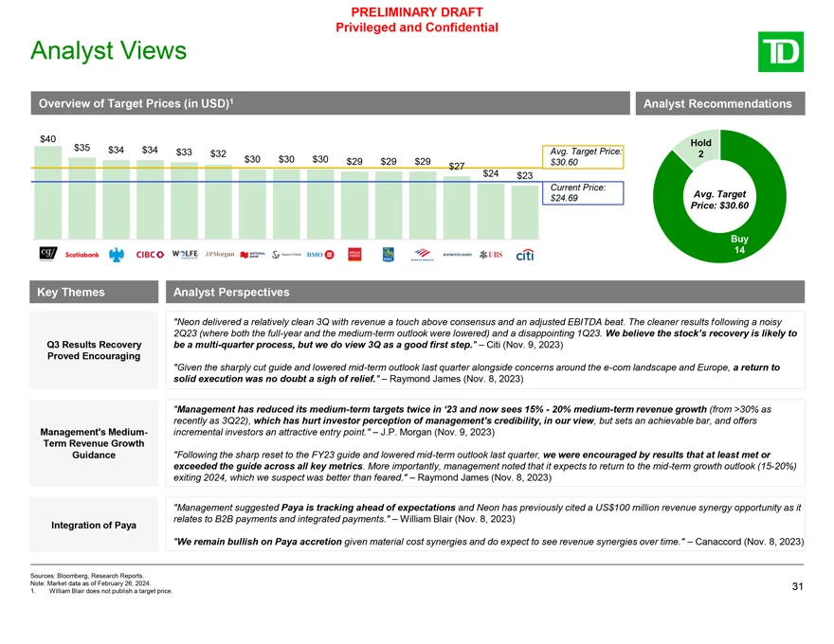
Task: Click the $27 Raymond James bar
Action: (x=457, y=207)
